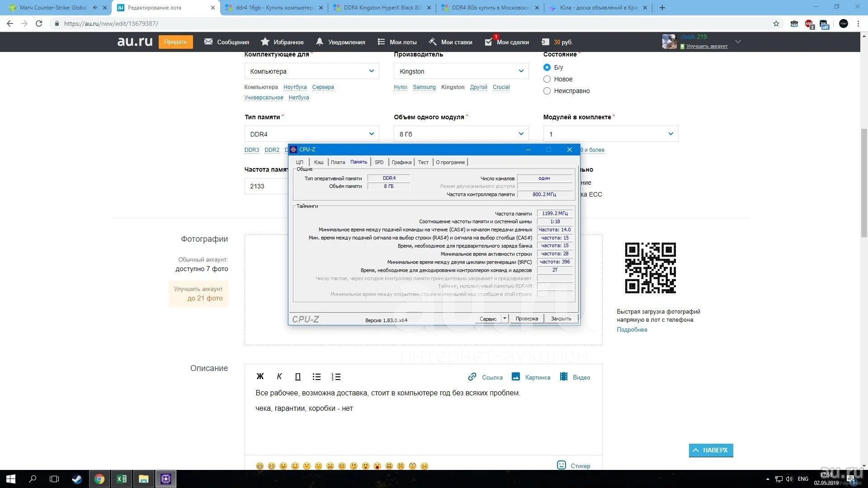
Task: Go back in browser history
Action: point(10,23)
